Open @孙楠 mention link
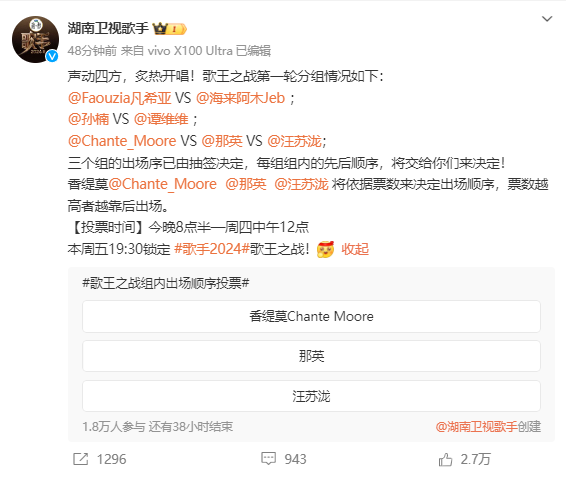The image size is (566, 477). (x=88, y=119)
